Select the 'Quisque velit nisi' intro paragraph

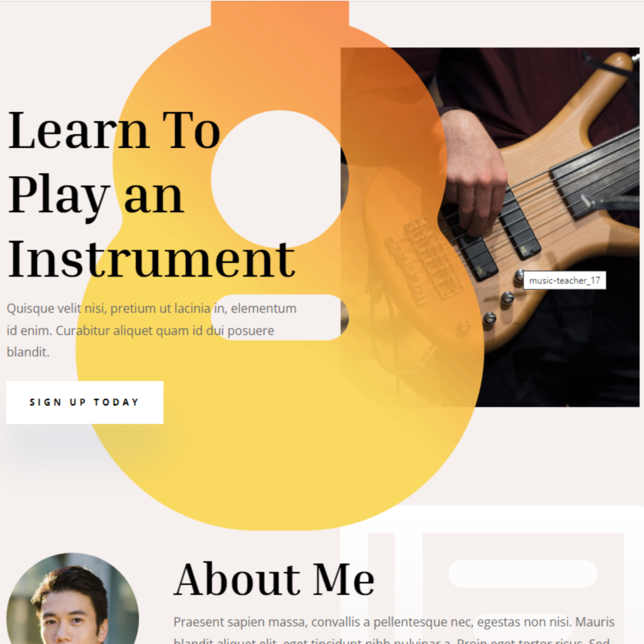[152, 330]
